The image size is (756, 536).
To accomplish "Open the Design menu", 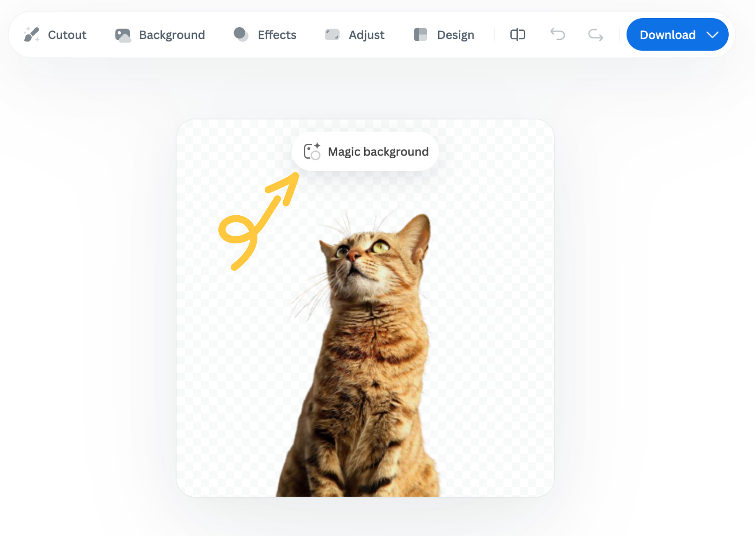I will pos(444,35).
